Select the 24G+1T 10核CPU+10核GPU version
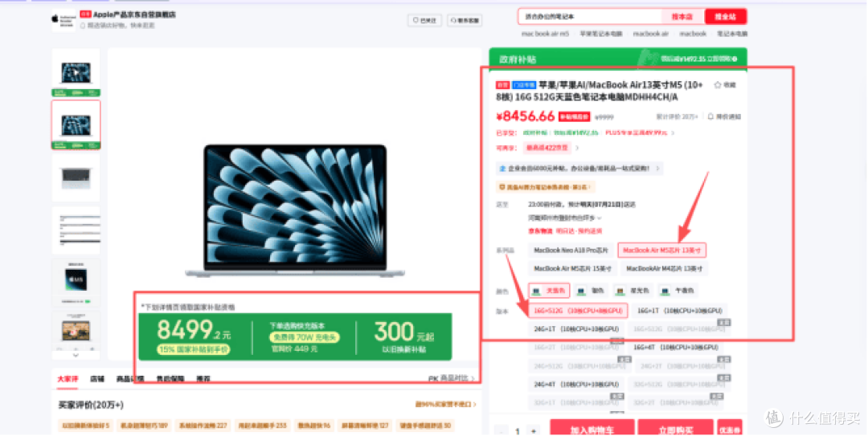The width and height of the screenshot is (868, 436). 576,329
